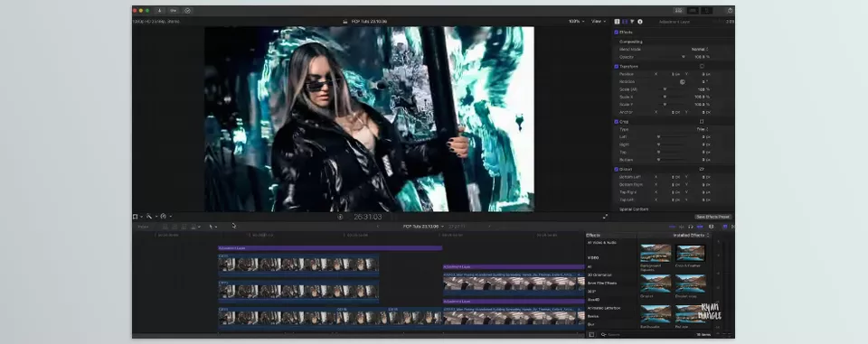The width and height of the screenshot is (868, 344).
Task: Toggle the timeline panel layout icon
Action: coord(693,11)
